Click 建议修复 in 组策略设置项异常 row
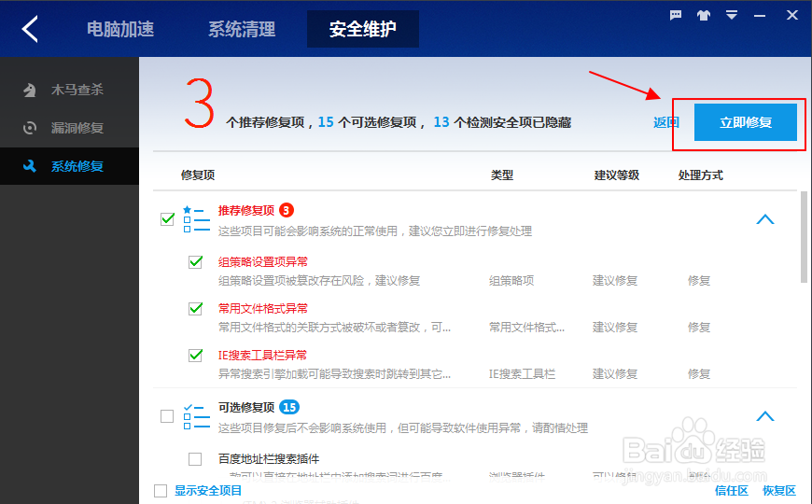This screenshot has width=812, height=504. 615,281
